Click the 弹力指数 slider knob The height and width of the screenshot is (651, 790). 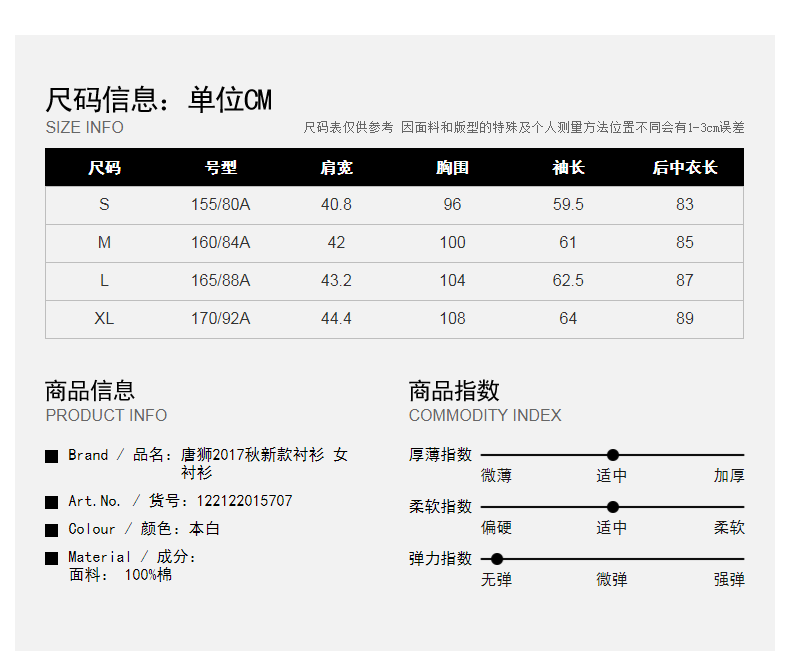click(x=497, y=559)
